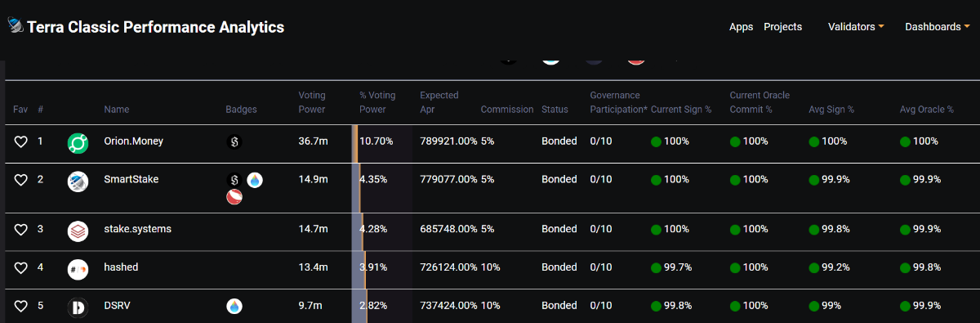This screenshot has height=323, width=980.
Task: Open the Projects menu item
Action: 782,27
